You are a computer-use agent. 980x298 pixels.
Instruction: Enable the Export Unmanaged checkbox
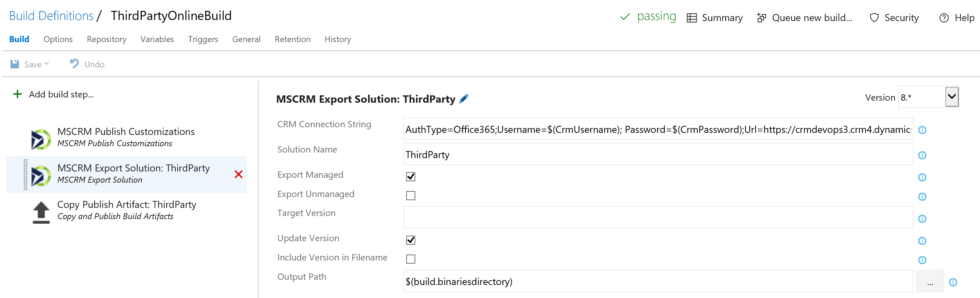pos(410,196)
